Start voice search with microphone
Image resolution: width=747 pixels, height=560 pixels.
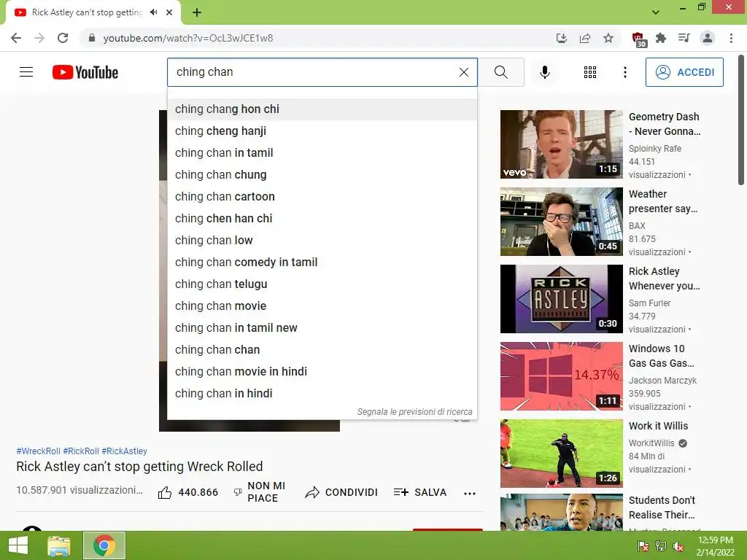click(544, 72)
